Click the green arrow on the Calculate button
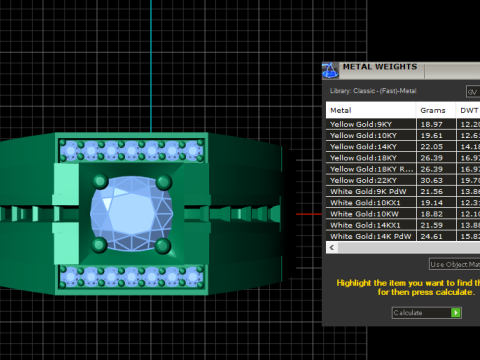 point(456,313)
